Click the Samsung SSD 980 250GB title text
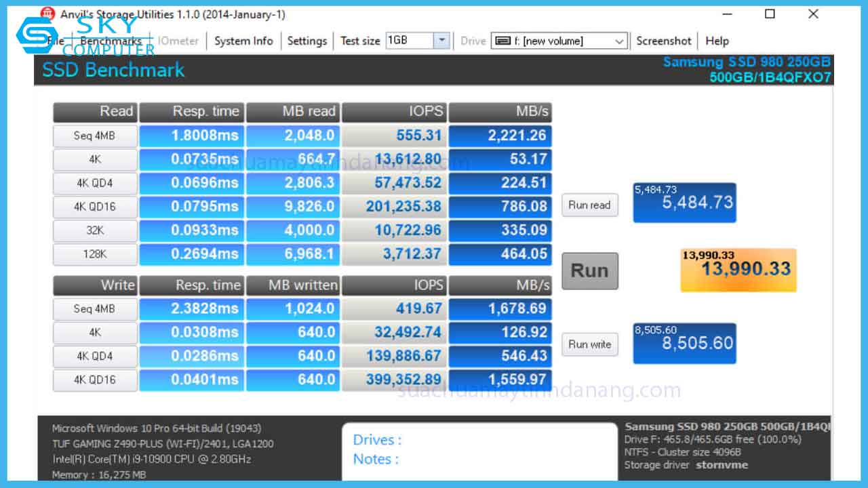Viewport: 868px width, 488px height. point(747,62)
